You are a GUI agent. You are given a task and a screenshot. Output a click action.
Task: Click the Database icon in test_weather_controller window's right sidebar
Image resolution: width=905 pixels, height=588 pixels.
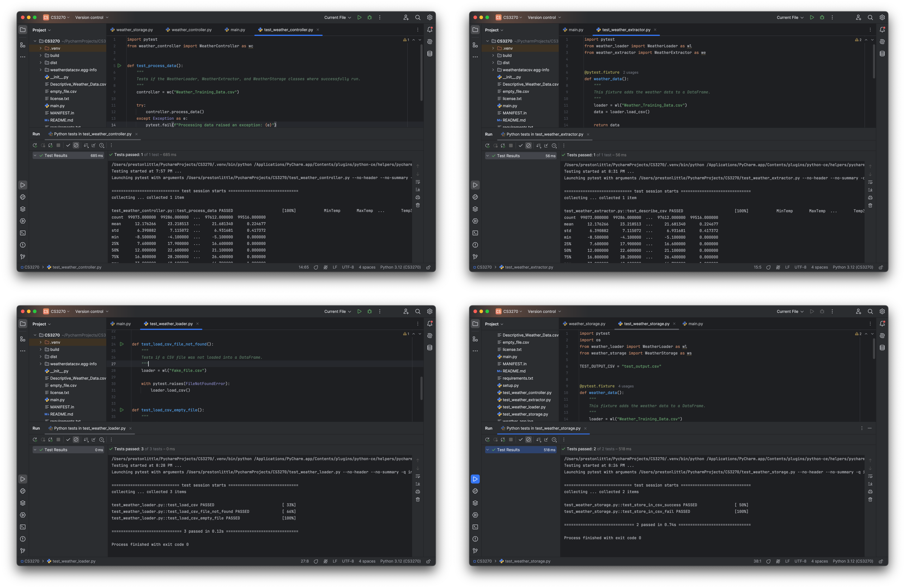(x=430, y=54)
